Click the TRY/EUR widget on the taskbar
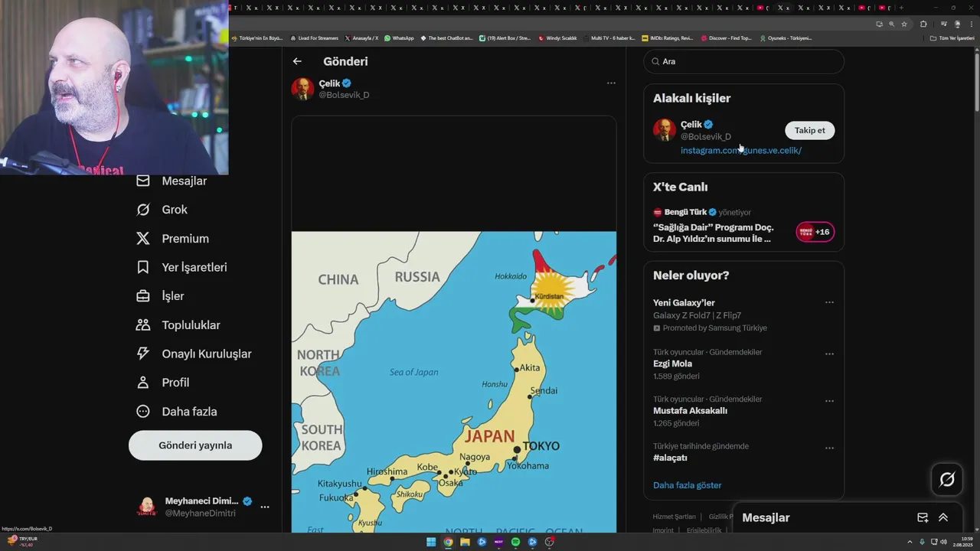980x551 pixels. (x=23, y=541)
